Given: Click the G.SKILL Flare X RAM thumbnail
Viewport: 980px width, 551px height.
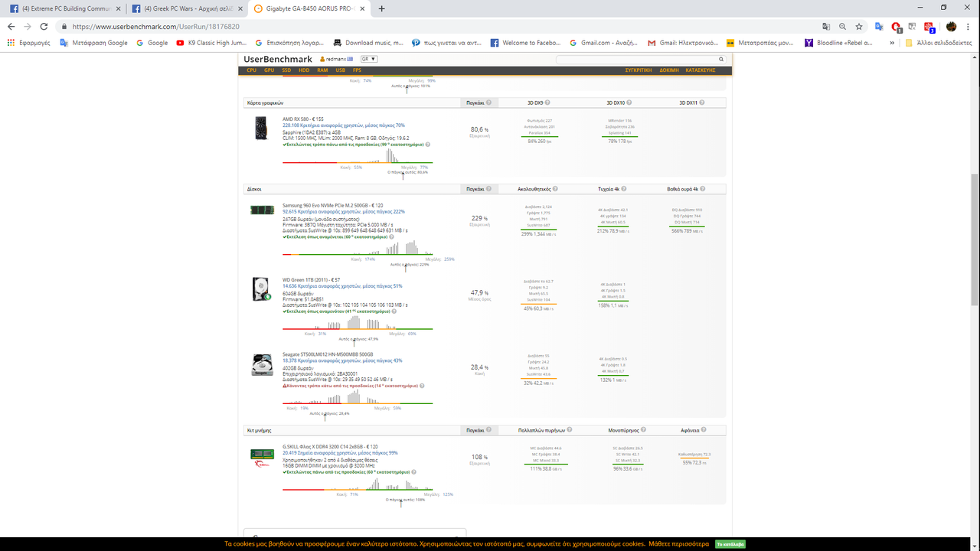Looking at the screenshot, I should (x=263, y=458).
